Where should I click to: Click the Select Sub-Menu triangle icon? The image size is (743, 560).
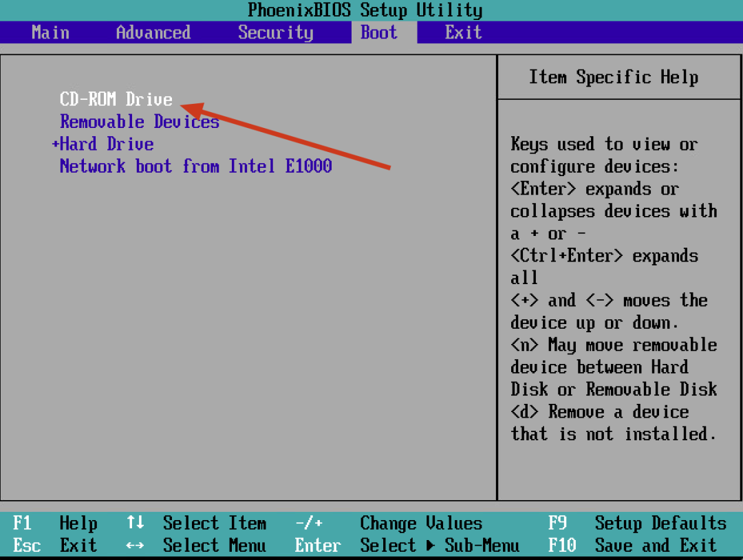tap(430, 546)
